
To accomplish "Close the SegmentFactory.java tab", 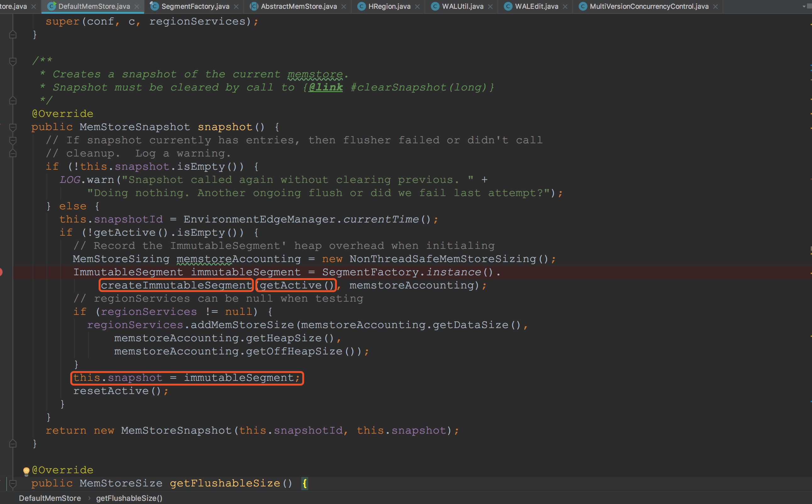I will coord(236,6).
